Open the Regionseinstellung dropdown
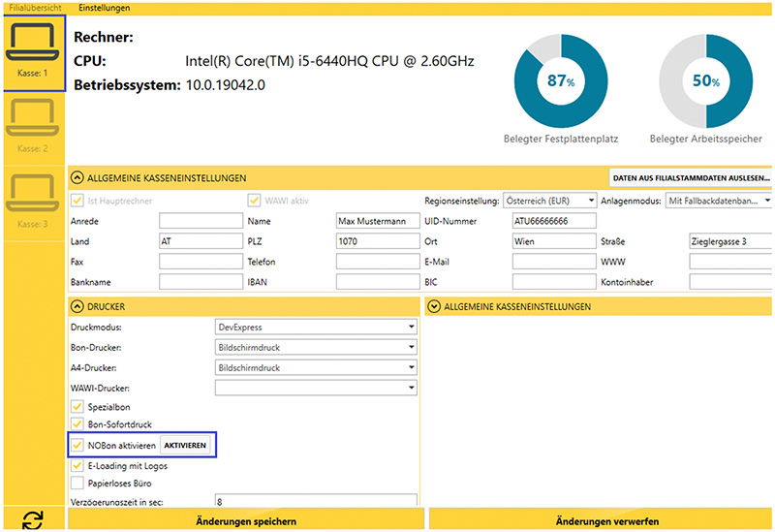This screenshot has width=775, height=532. pos(550,201)
